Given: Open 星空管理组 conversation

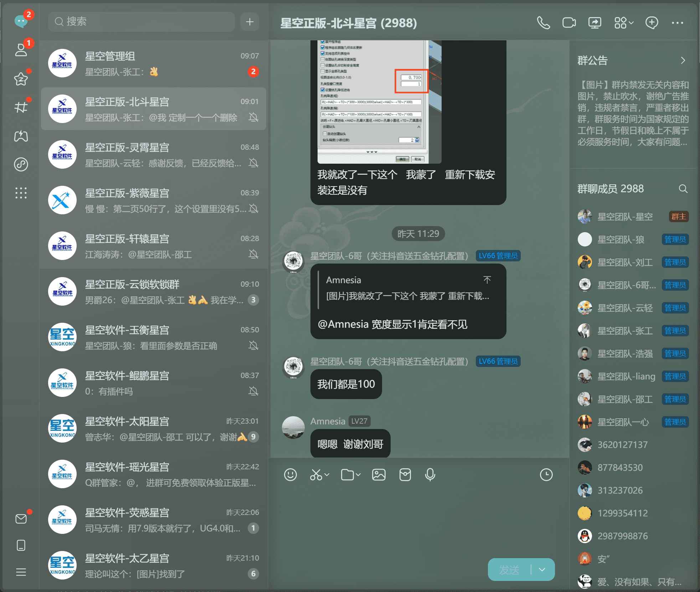Looking at the screenshot, I should click(153, 63).
